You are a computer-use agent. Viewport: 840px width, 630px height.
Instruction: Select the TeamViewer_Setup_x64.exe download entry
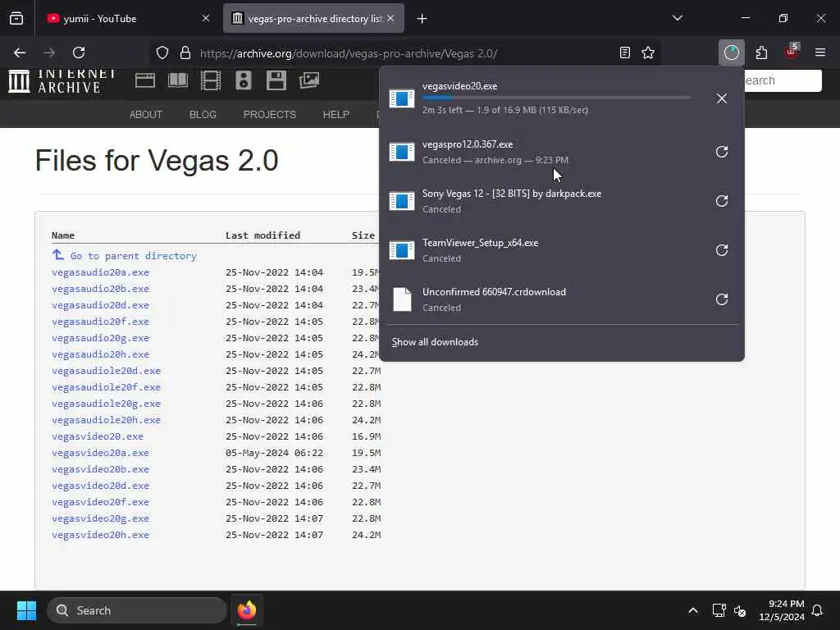[544, 250]
